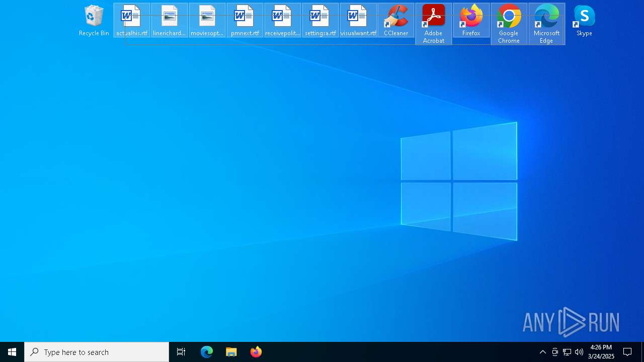Open the Windows Start menu
Viewport: 644px width, 362px height.
pyautogui.click(x=12, y=352)
